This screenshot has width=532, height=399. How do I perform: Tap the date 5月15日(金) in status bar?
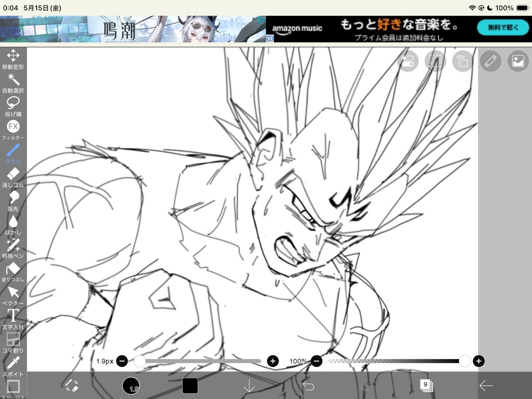click(x=42, y=8)
